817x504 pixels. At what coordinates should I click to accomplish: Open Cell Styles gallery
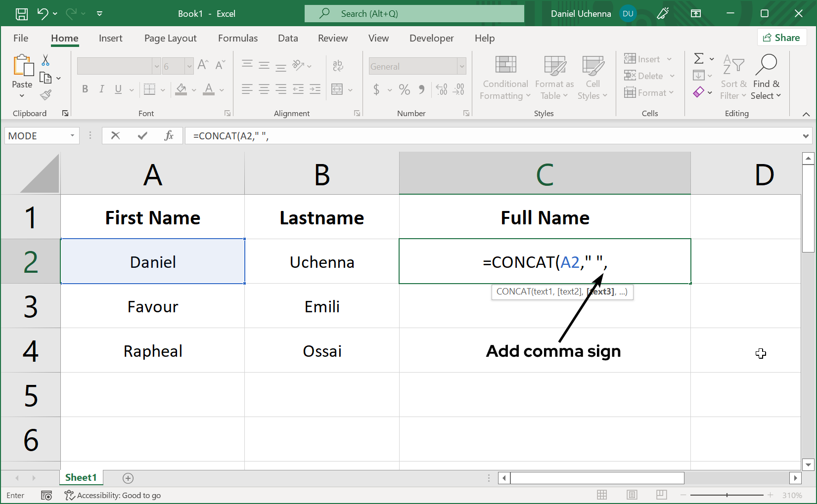tap(592, 78)
